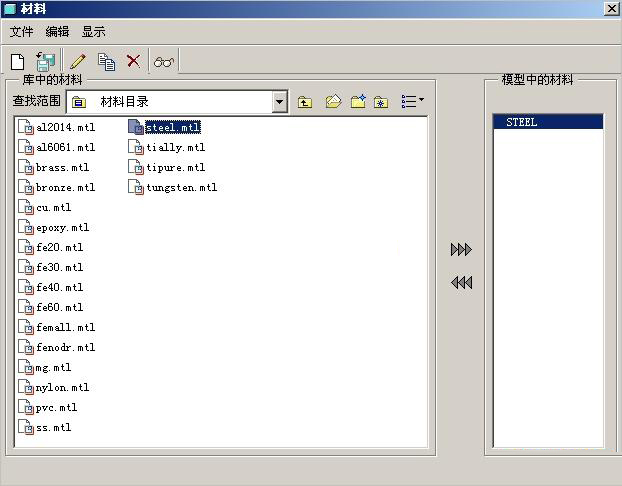Select tially.mtl file
This screenshot has height=486, width=622.
(167, 147)
